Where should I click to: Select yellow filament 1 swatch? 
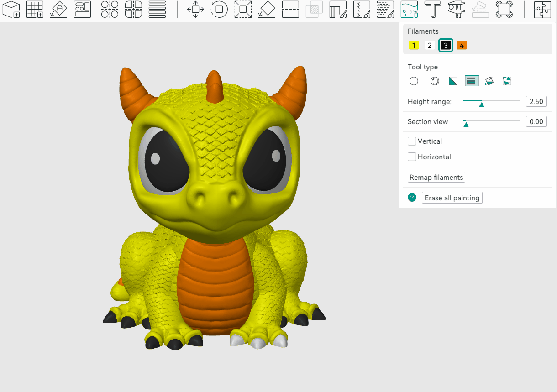pyautogui.click(x=414, y=45)
